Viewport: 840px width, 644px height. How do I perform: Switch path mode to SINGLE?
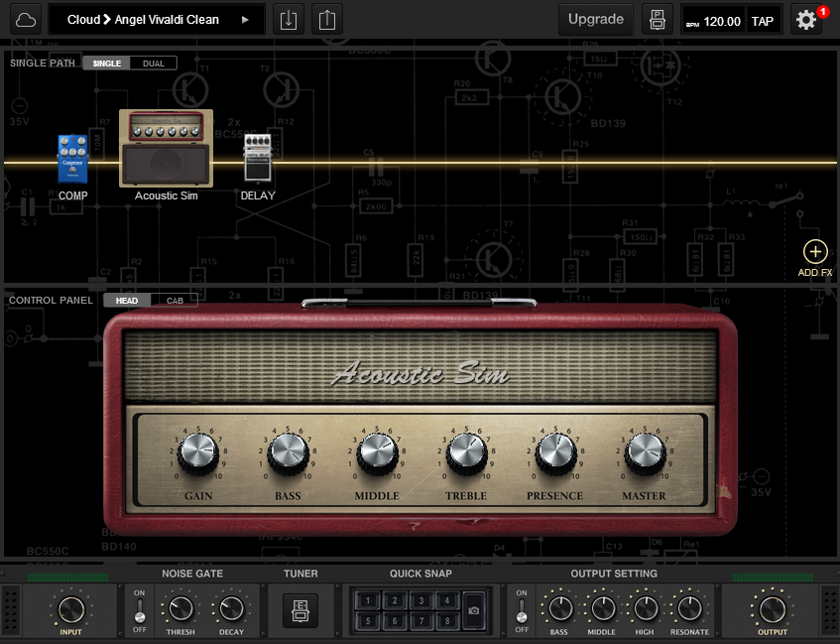tap(106, 64)
